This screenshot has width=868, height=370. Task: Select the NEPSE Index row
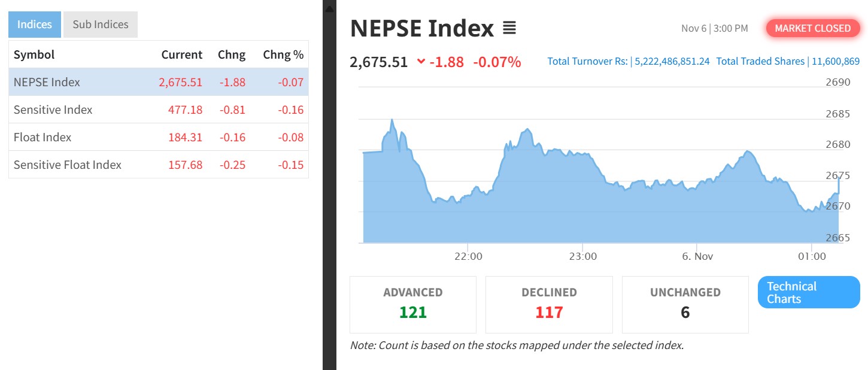click(x=159, y=82)
